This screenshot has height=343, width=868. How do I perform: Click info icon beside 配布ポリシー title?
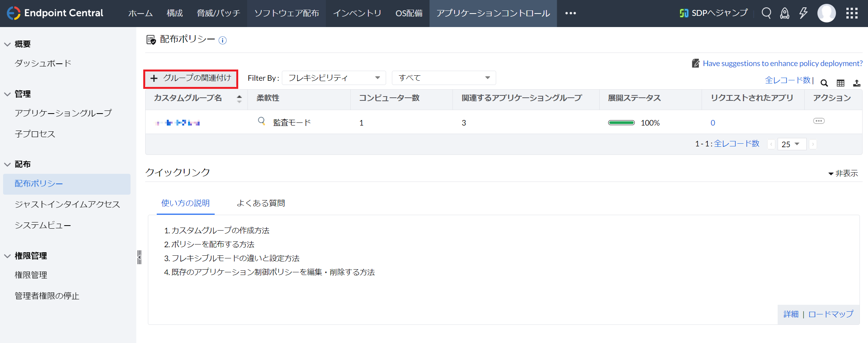[222, 40]
